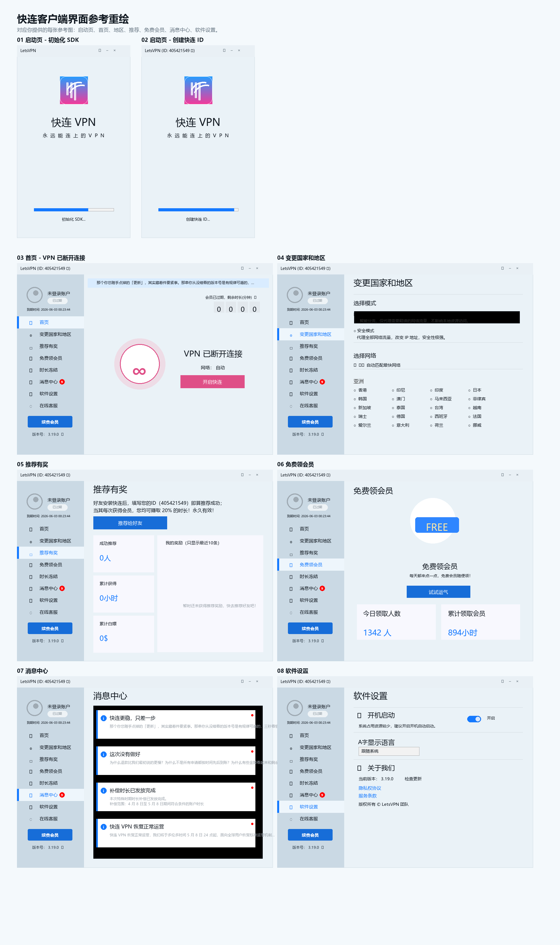The image size is (560, 945).
Task: Open 消息中心 in panel 07 sidebar
Action: click(51, 795)
